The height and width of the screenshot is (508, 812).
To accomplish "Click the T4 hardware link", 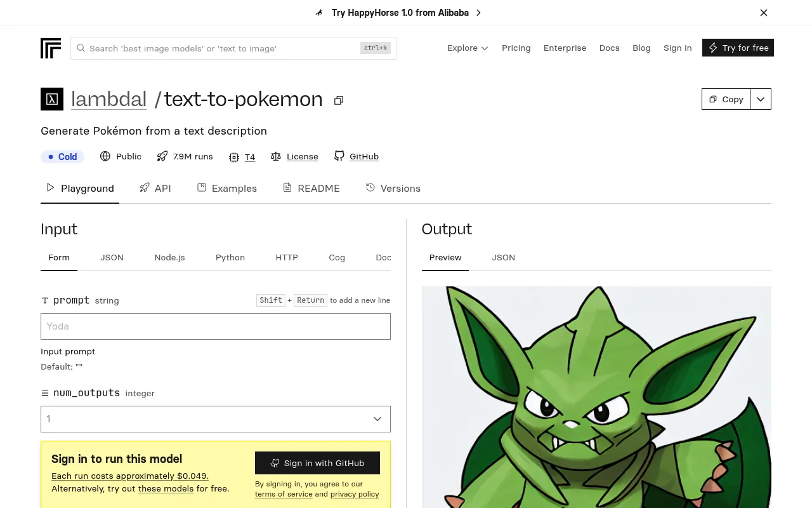I will (x=250, y=157).
